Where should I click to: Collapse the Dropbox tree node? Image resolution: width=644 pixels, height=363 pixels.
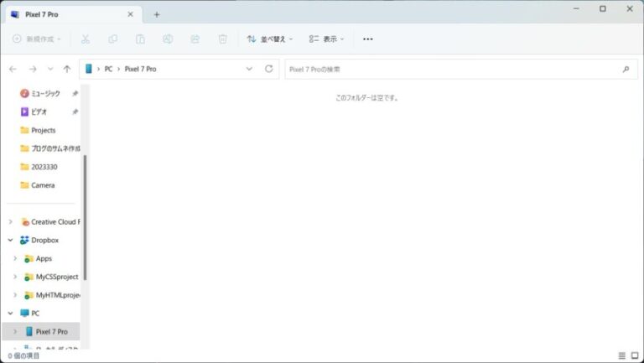[10, 240]
